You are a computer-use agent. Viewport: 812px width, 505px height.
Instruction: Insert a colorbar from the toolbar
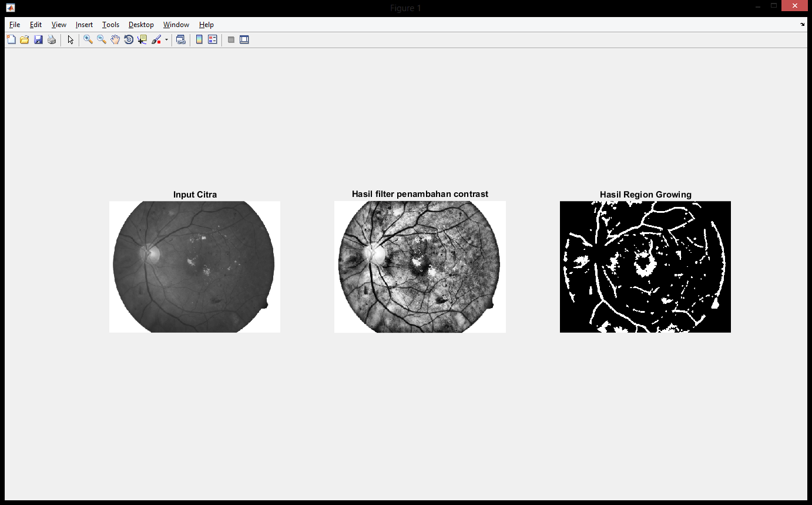199,40
